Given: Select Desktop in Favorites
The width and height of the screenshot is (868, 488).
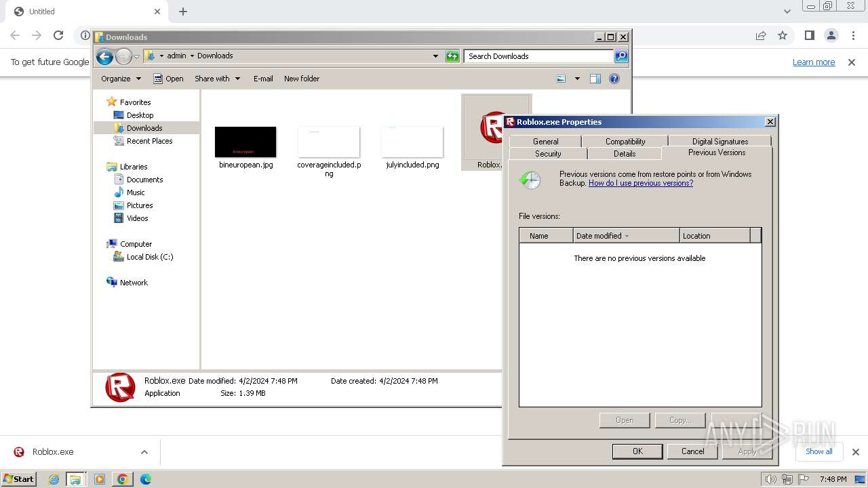Looking at the screenshot, I should tap(140, 115).
